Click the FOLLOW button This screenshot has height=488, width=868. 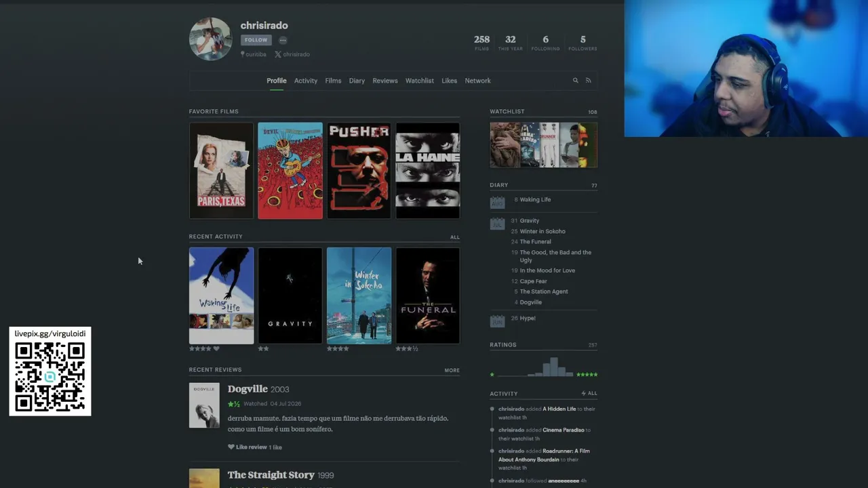pyautogui.click(x=256, y=40)
